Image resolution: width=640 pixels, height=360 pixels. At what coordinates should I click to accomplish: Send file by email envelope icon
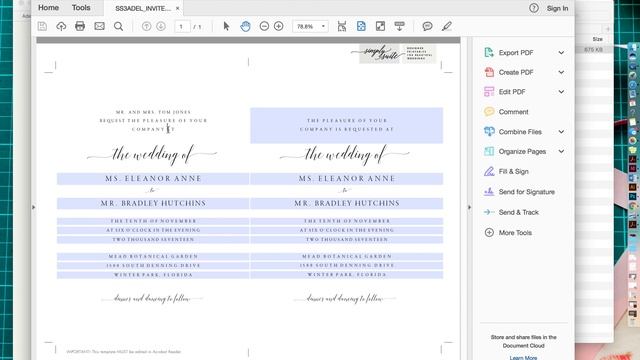tap(100, 27)
